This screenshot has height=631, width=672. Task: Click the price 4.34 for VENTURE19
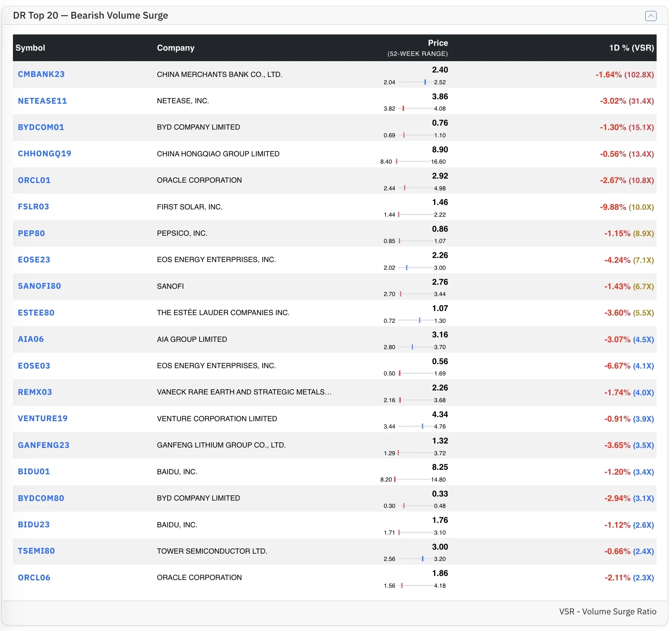(x=440, y=414)
